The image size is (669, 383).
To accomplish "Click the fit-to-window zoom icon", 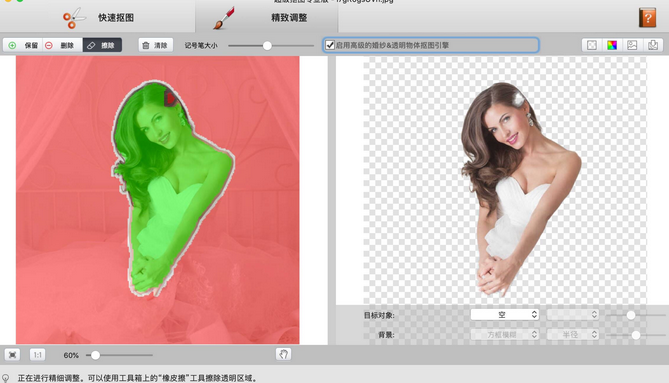I will (x=12, y=355).
